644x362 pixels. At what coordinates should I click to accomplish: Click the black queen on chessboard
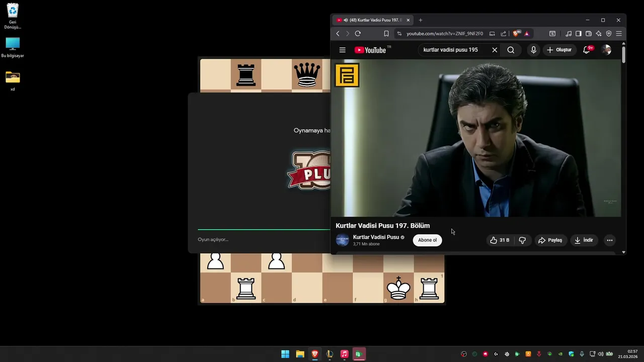pyautogui.click(x=307, y=75)
